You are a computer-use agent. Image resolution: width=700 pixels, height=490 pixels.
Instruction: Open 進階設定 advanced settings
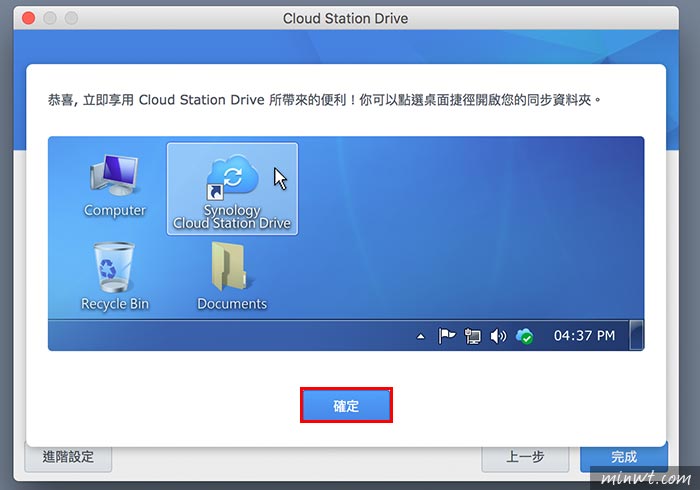click(68, 457)
